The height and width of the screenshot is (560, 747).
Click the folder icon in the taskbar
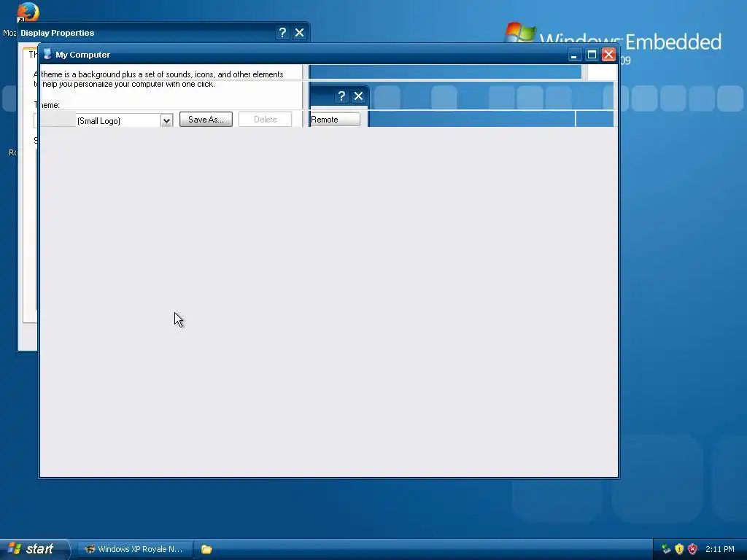tap(206, 549)
